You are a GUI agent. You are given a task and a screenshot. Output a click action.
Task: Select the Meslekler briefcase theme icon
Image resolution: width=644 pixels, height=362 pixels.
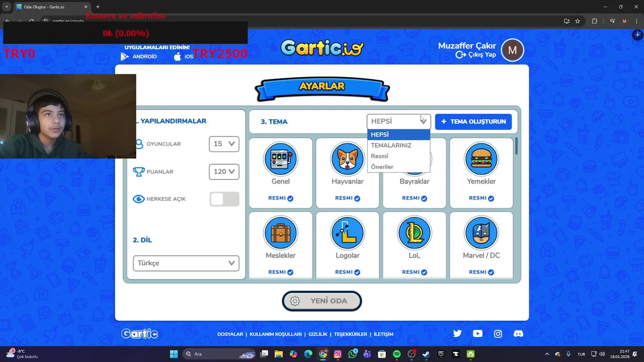tap(281, 233)
